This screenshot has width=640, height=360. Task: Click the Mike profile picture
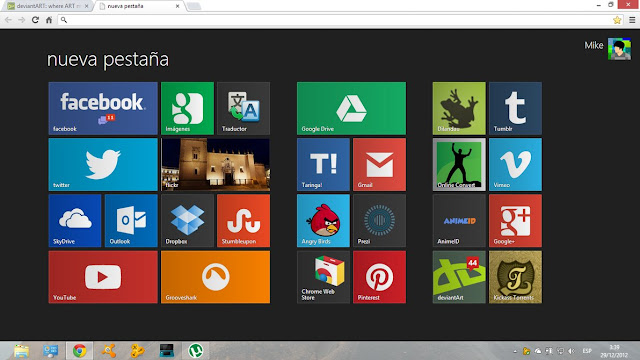(619, 49)
